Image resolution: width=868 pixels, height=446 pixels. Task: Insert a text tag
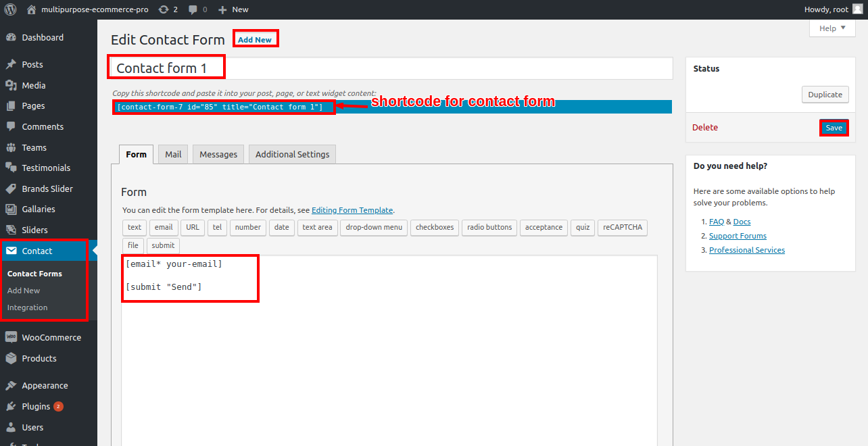tap(135, 227)
